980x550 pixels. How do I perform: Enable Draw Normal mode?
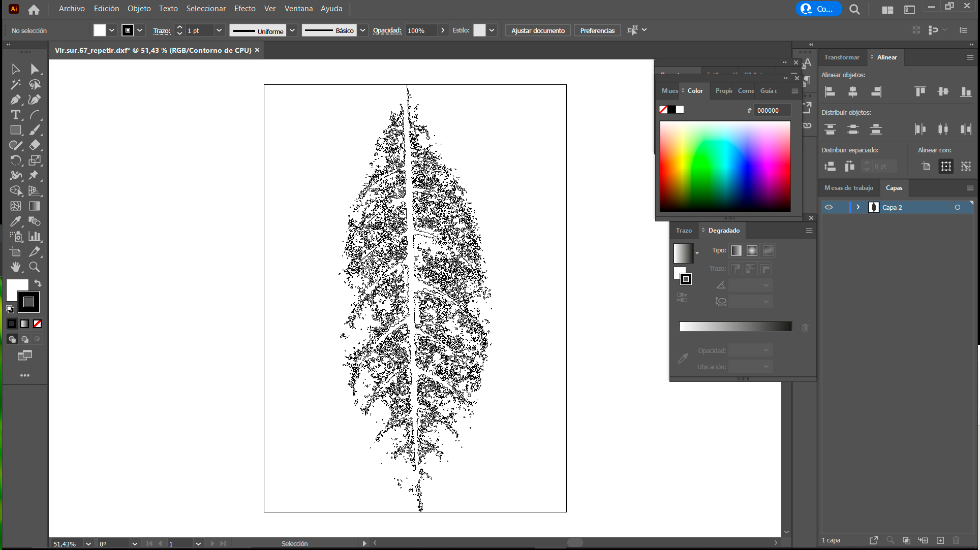[x=12, y=339]
